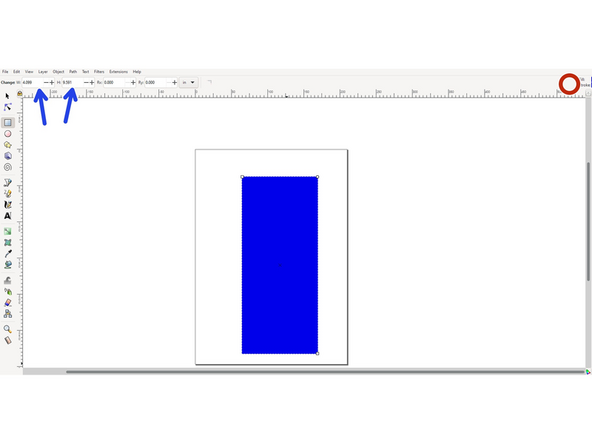Select the Spray tool
This screenshot has width=592, height=444.
[8, 291]
